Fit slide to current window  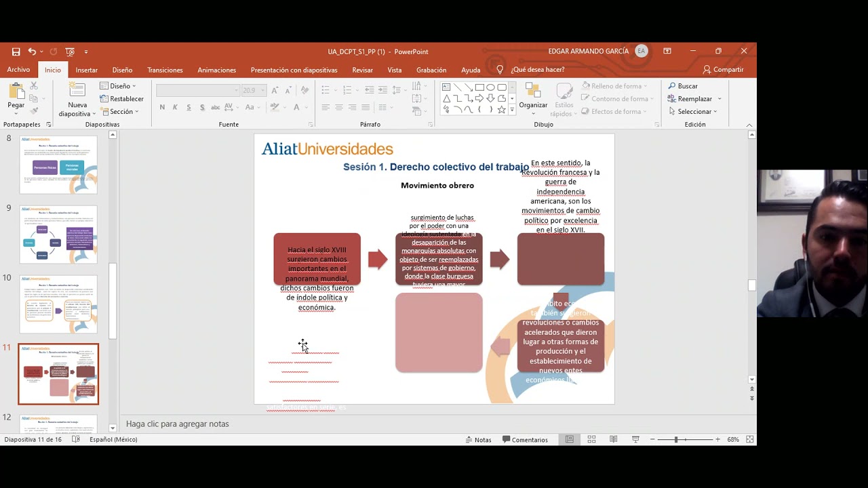[750, 440]
